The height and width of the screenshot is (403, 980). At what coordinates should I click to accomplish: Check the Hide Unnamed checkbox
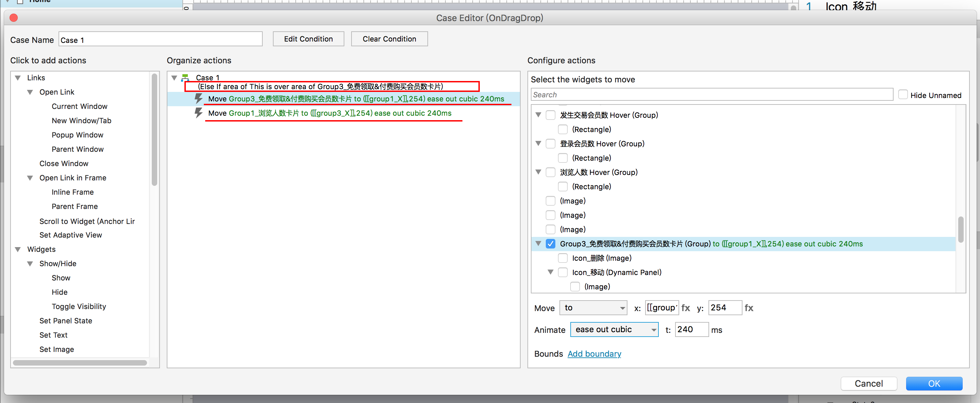[x=902, y=95]
